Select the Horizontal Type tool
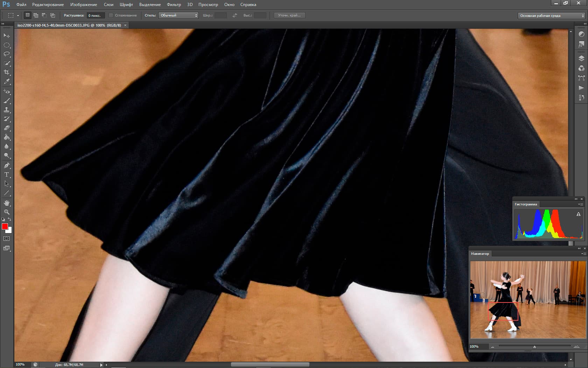The image size is (588, 368). click(x=7, y=175)
